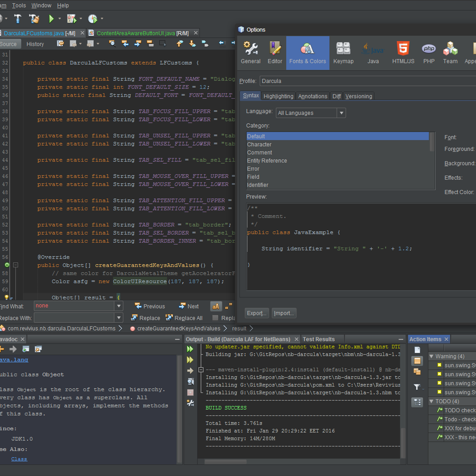Click the History view button
This screenshot has width=476, height=476.
[x=35, y=44]
